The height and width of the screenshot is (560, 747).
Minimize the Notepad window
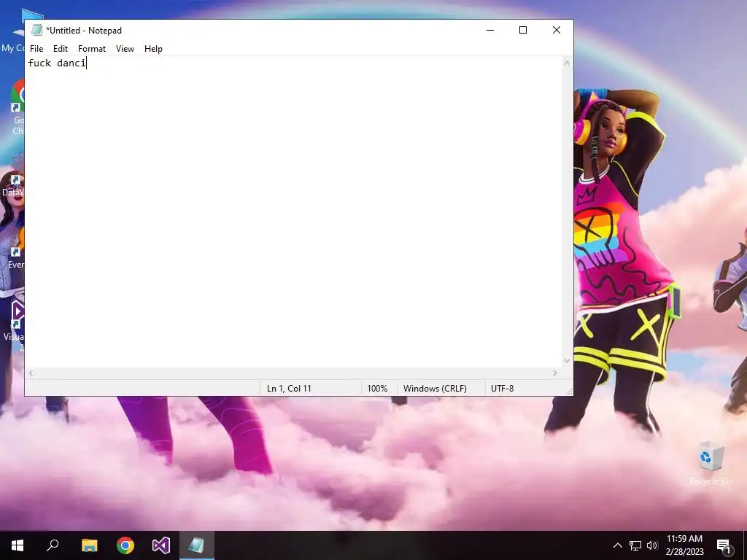490,30
